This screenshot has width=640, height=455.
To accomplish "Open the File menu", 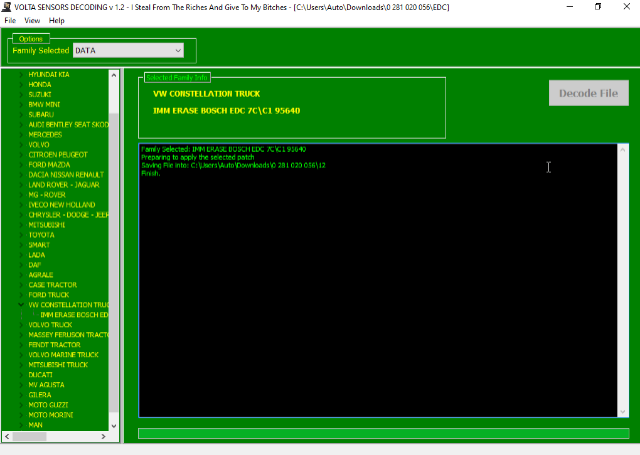I will 10,20.
